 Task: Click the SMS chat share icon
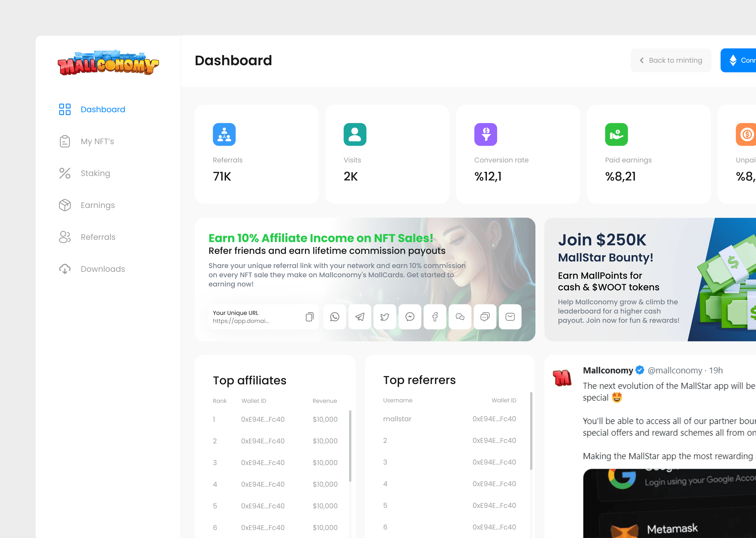click(x=485, y=317)
